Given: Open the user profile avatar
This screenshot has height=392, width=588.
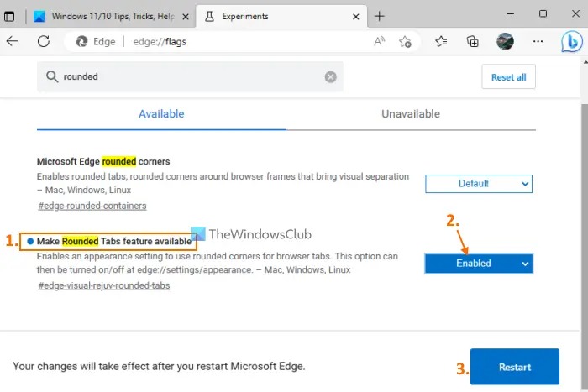Looking at the screenshot, I should click(505, 41).
